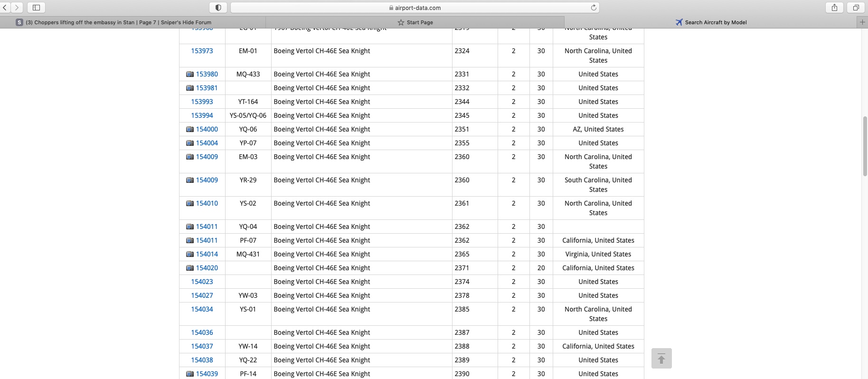Image resolution: width=868 pixels, height=379 pixels.
Task: Click the YW-14 code cell
Action: click(x=248, y=346)
